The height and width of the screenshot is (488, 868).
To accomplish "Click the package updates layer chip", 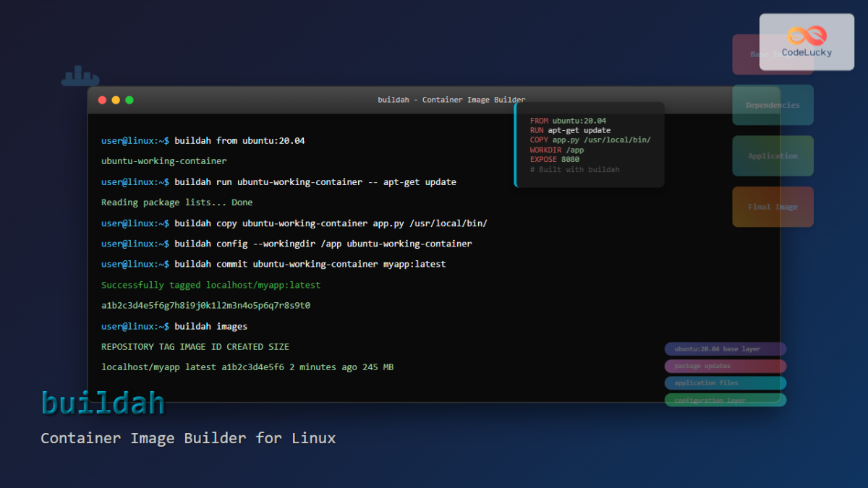I will click(725, 366).
